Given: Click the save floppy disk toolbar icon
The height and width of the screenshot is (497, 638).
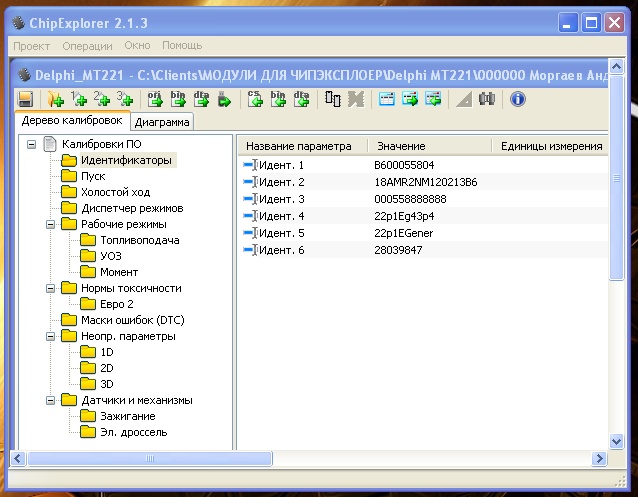Looking at the screenshot, I should 26,99.
